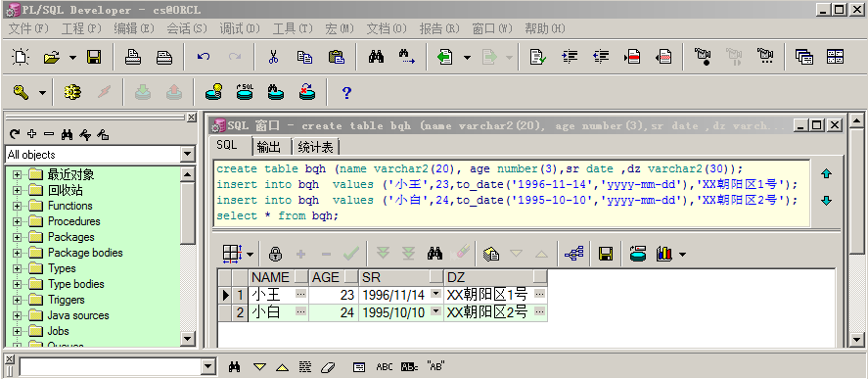
Task: Expand the 回收站 folder
Action: 18,190
